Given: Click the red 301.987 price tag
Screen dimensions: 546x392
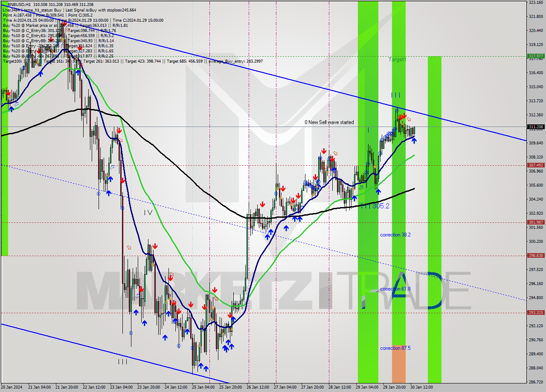Looking at the screenshot, I should coord(536,222).
